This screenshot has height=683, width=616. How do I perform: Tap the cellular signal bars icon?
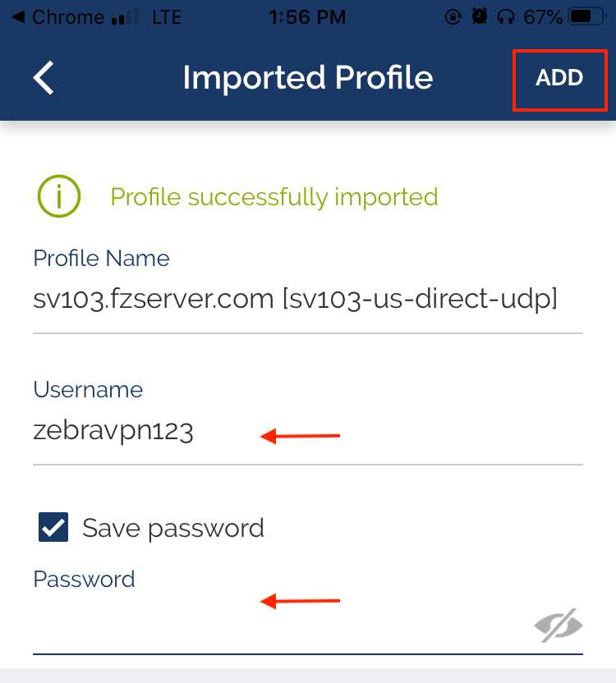(125, 17)
